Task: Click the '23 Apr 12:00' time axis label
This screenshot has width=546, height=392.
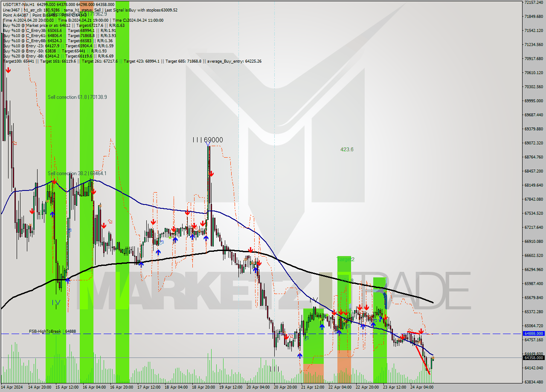Action: [395, 387]
